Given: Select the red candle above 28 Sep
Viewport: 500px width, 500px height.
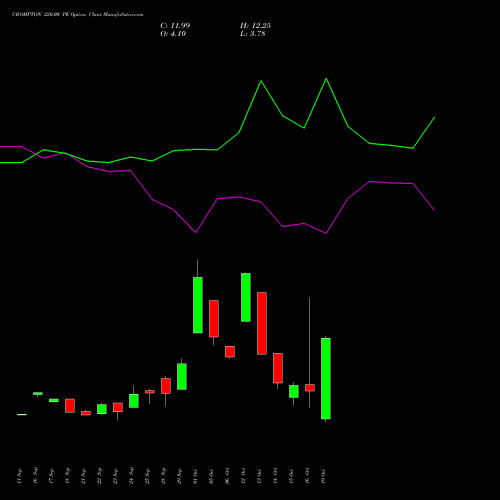Looking at the screenshot, I should pos(166,386).
